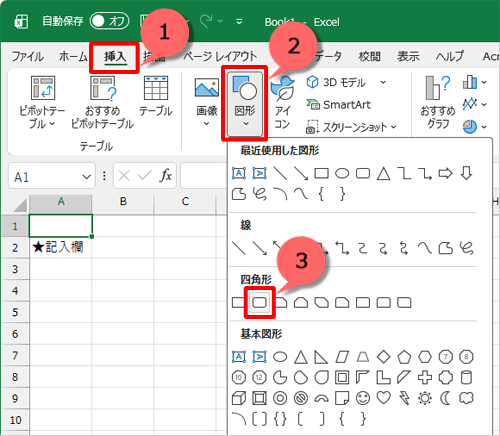Toggle 自動保存 switch
Viewport: 500px width, 436px height.
coord(109,21)
